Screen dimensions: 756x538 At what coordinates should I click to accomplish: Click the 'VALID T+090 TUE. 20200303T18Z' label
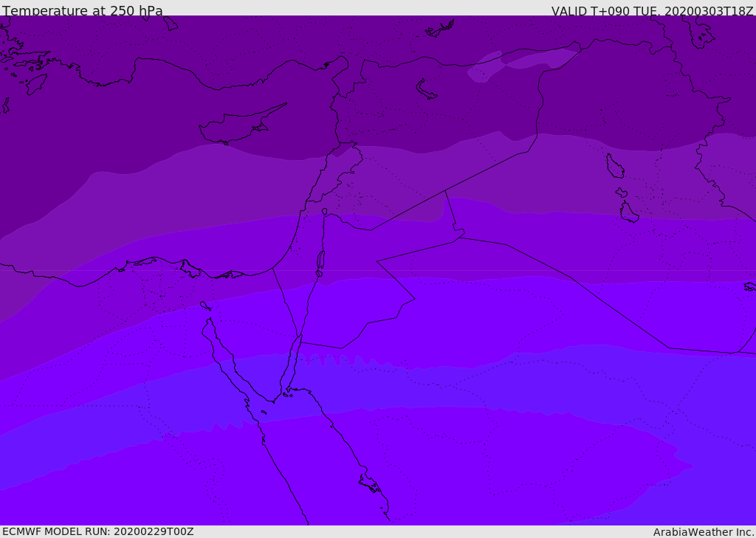[x=653, y=10]
